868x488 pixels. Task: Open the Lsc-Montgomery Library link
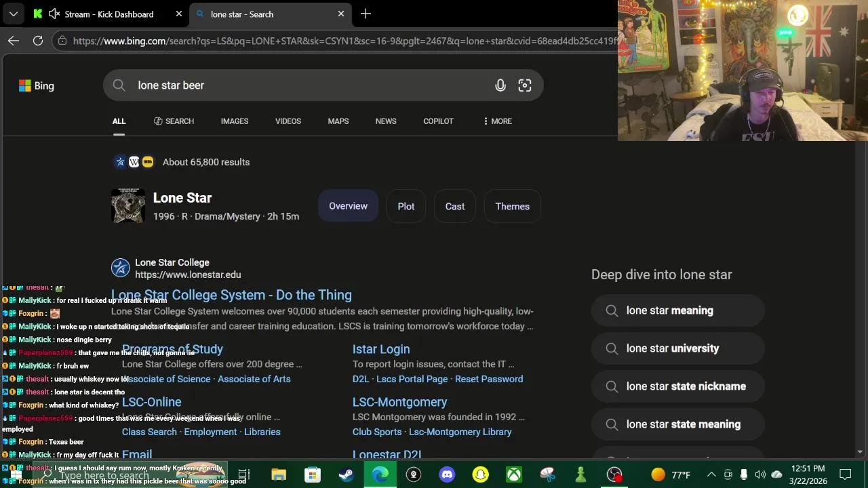coord(460,432)
